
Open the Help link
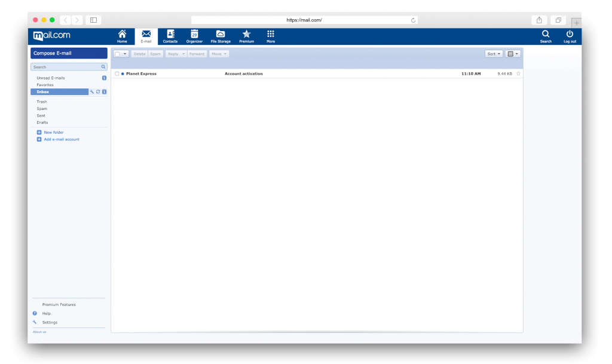(x=47, y=313)
